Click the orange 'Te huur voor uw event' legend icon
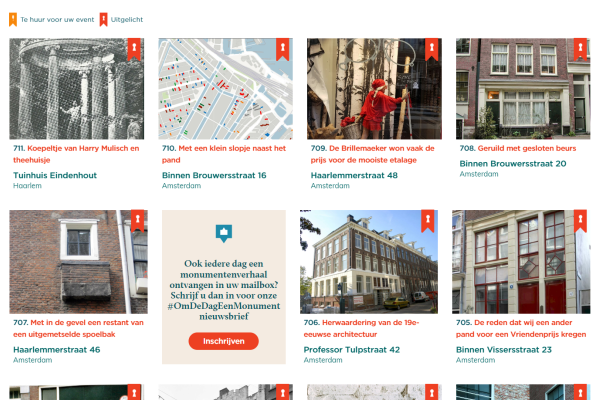600x400 pixels. click(x=12, y=19)
